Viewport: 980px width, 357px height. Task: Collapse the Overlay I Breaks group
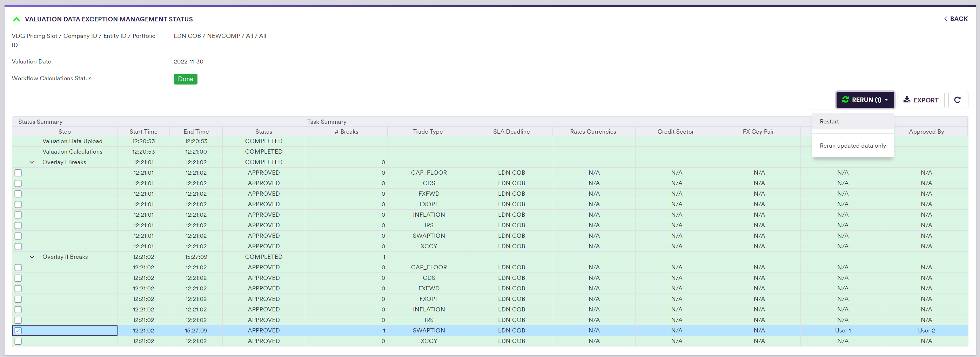point(32,162)
